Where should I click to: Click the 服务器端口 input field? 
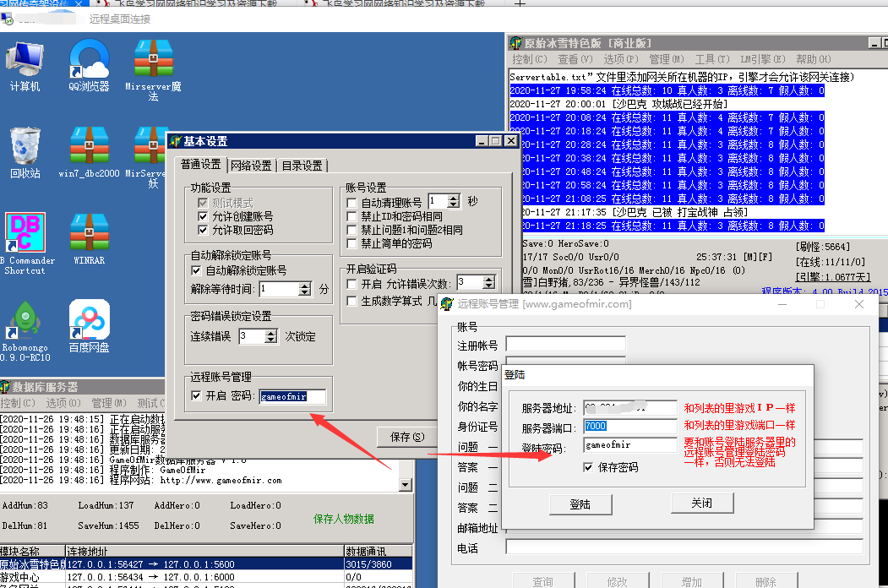[629, 426]
